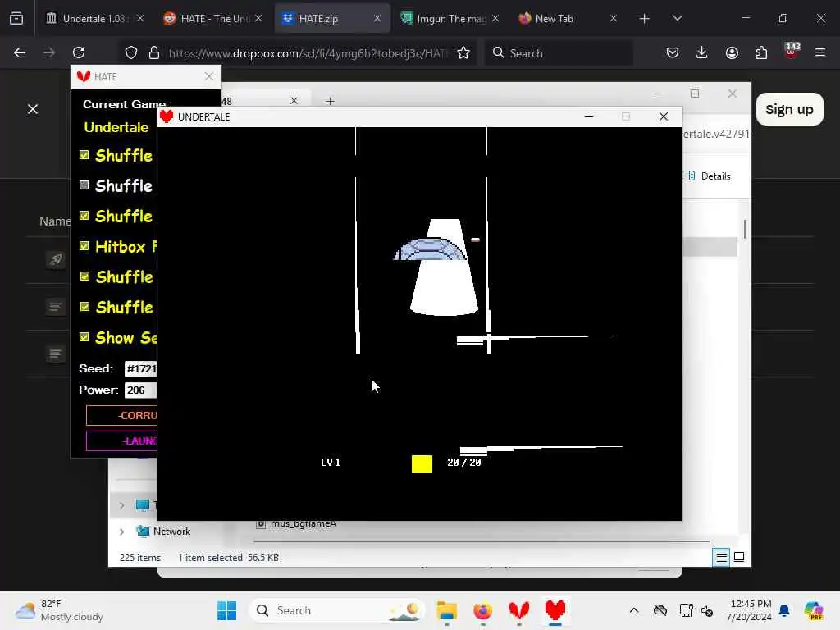Screen dimensions: 840x630
Task: Toggle the third Shuffle checkbox in HATE
Action: click(84, 216)
